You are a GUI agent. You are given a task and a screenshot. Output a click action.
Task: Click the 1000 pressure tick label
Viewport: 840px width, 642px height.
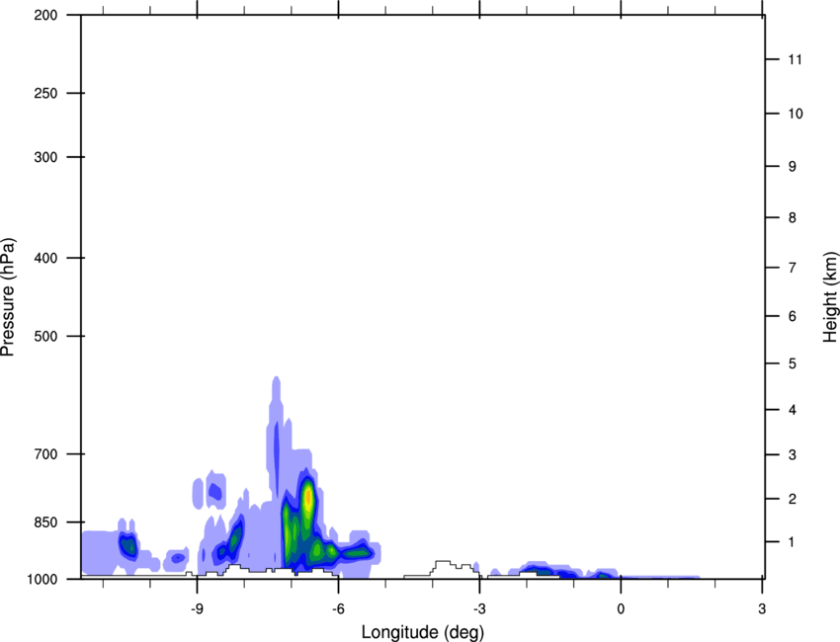[42, 580]
